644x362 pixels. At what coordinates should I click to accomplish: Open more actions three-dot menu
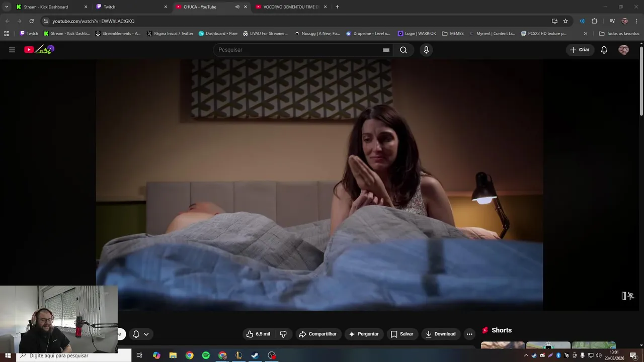coord(469,334)
